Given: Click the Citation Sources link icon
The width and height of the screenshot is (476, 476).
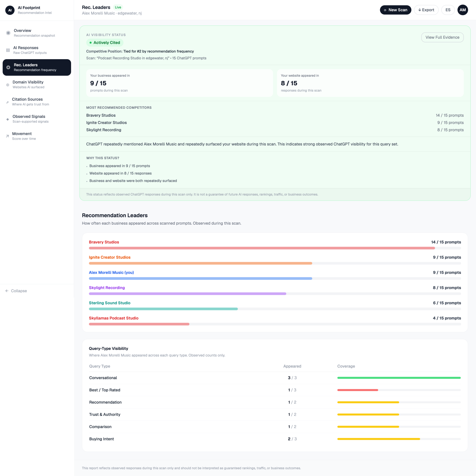Looking at the screenshot, I should (x=7, y=102).
